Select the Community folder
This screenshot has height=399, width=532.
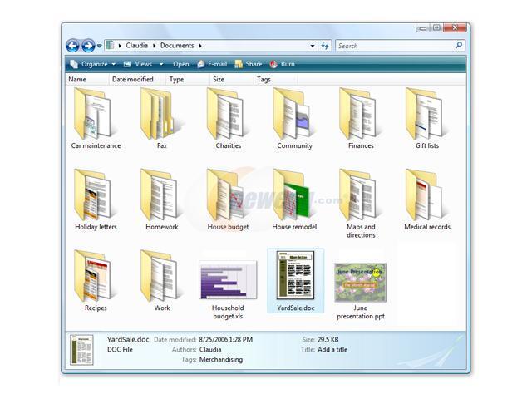294,119
